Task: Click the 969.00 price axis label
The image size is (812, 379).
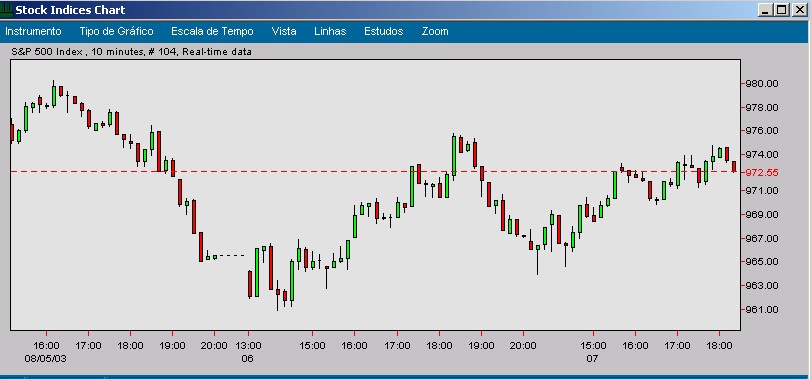Action: pos(762,214)
